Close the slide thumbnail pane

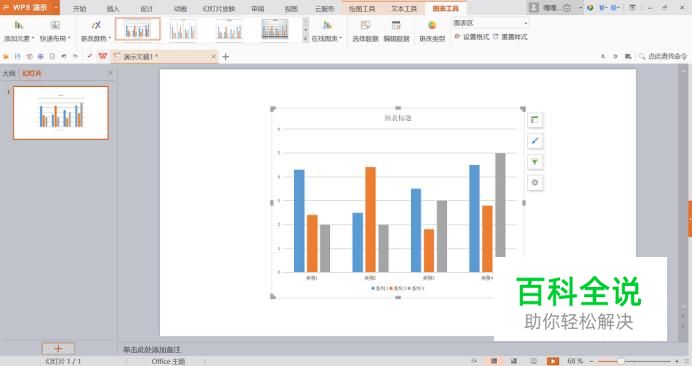click(x=110, y=73)
